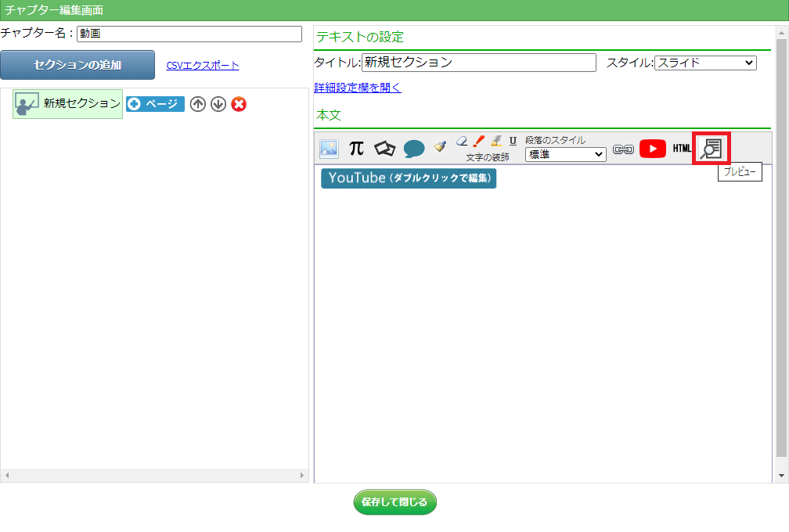Toggle underline text formatting
The image size is (789, 532).
point(513,141)
